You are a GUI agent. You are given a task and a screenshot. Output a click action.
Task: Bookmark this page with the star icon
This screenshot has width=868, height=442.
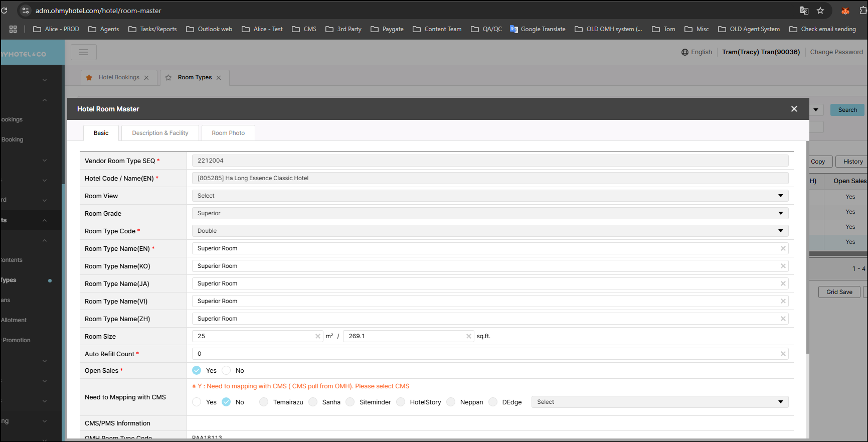[x=820, y=11]
